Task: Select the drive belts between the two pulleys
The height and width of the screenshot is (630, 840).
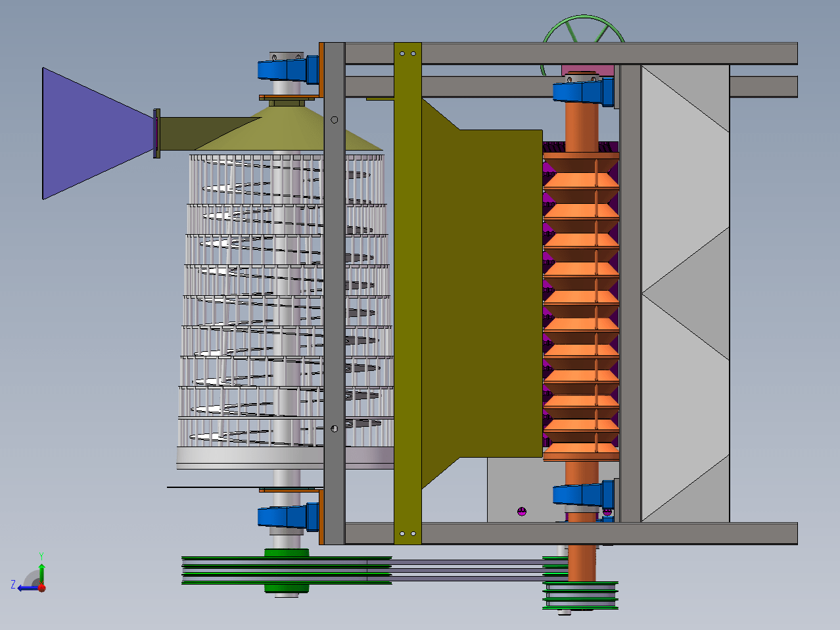Action: coord(467,569)
